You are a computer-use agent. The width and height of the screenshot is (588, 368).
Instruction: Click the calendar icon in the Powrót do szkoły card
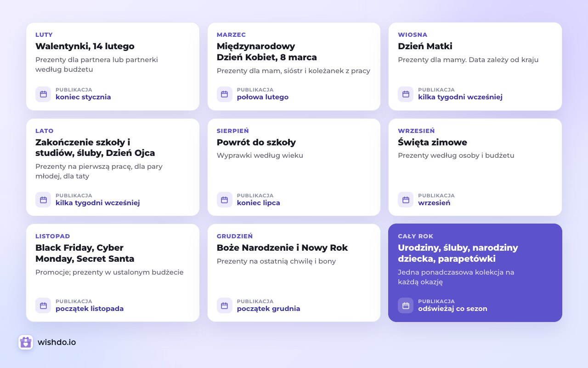point(225,200)
